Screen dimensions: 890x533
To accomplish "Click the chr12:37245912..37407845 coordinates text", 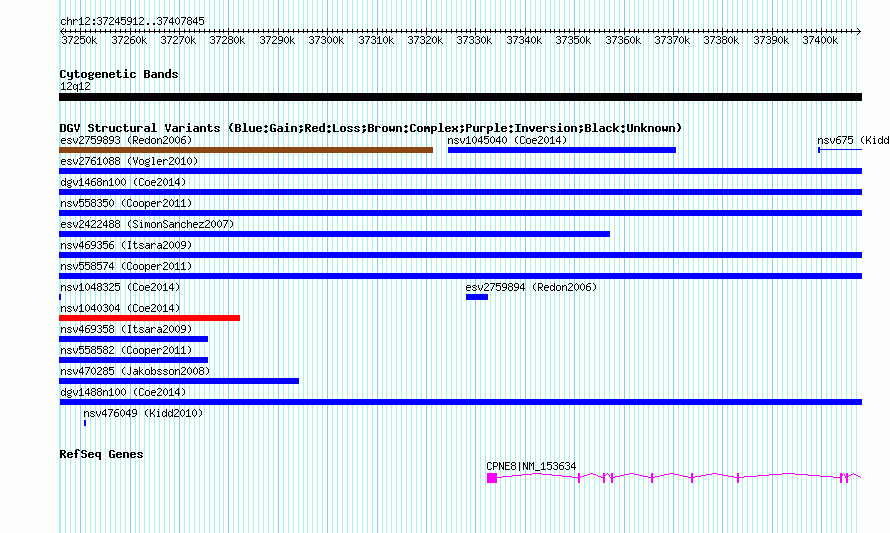I will (x=132, y=21).
